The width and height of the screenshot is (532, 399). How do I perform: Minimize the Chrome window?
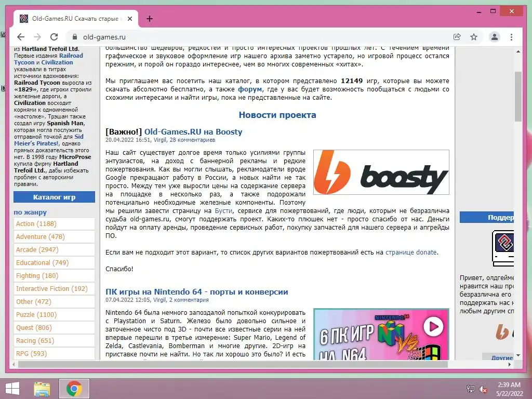[478, 11]
